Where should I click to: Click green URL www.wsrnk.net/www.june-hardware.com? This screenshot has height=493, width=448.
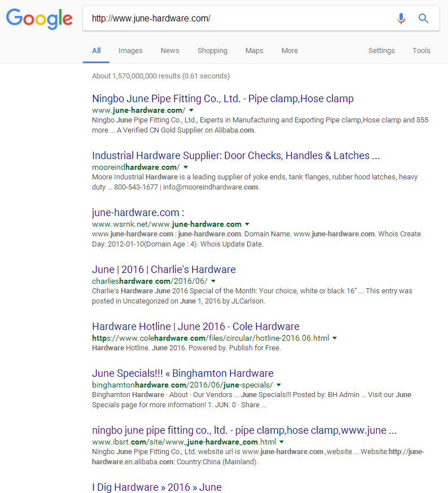point(167,224)
